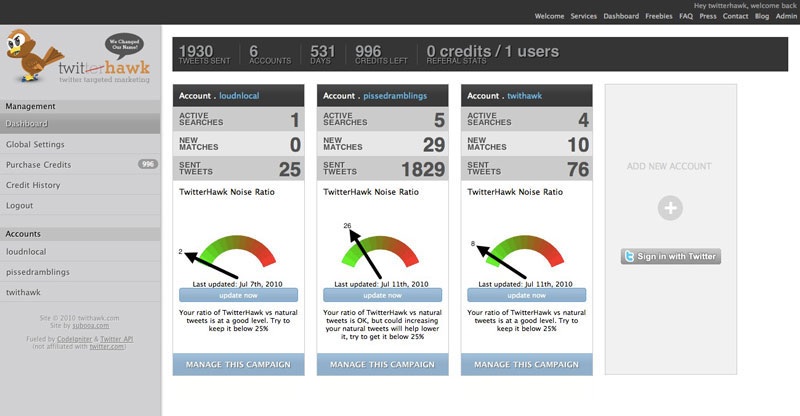Click twithawk sent tweets value 76
This screenshot has height=416, width=800.
[578, 169]
